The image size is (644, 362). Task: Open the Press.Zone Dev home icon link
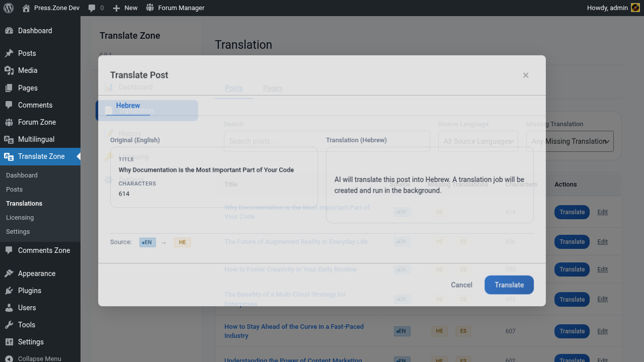[26, 8]
